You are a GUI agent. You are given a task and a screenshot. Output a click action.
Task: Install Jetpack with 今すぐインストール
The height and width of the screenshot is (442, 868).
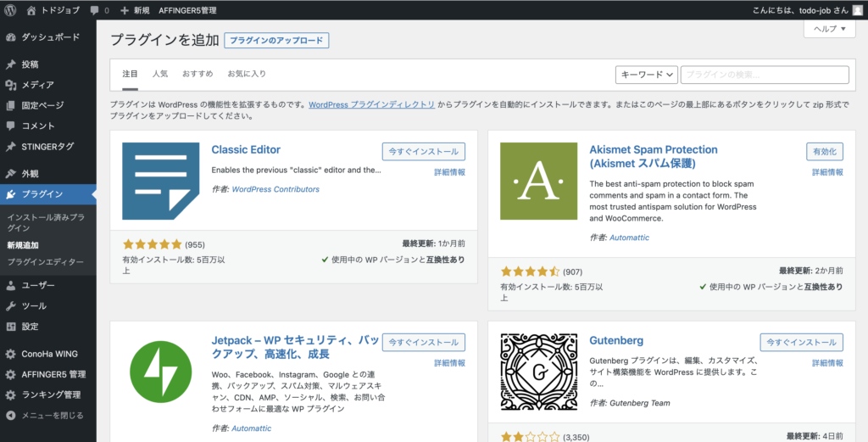424,342
